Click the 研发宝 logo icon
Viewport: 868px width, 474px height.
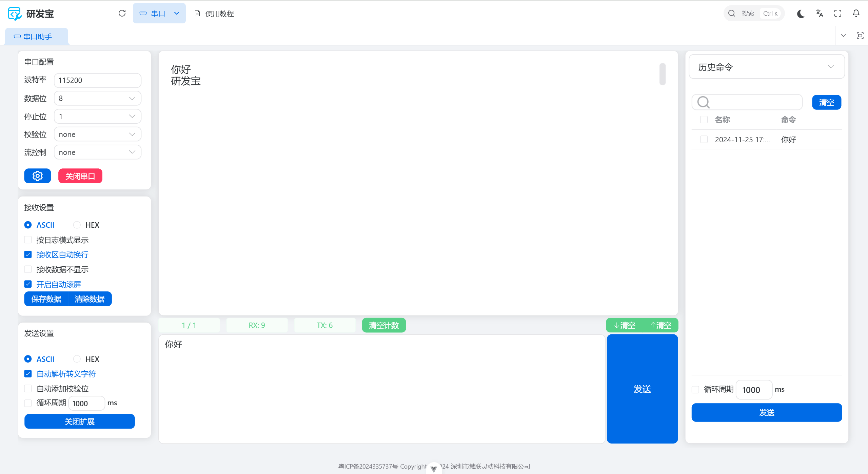tap(15, 14)
